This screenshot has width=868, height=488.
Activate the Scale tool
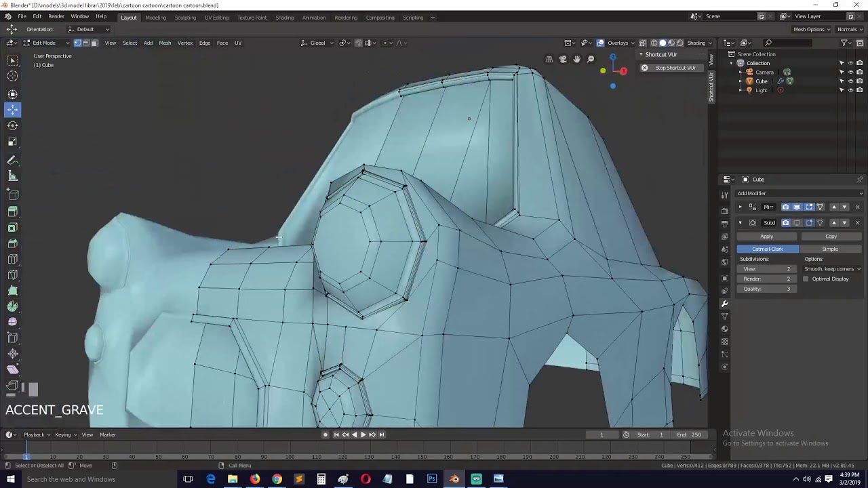[12, 142]
